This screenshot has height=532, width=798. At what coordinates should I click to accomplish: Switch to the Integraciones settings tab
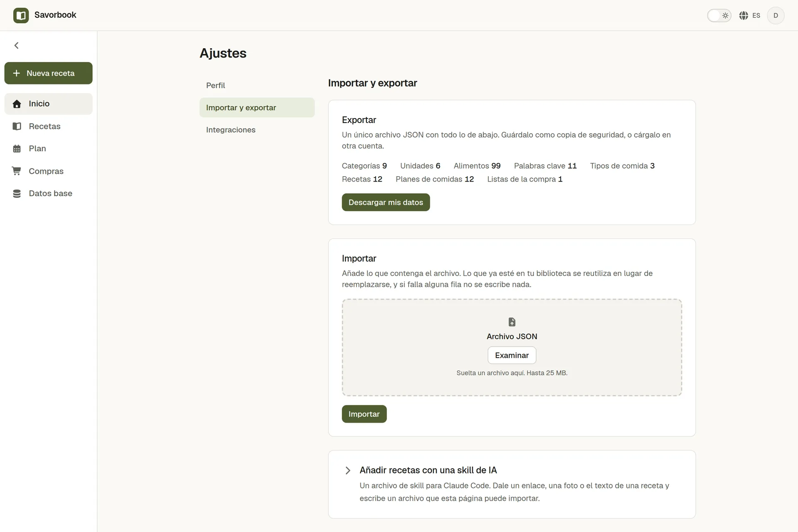(x=257, y=130)
